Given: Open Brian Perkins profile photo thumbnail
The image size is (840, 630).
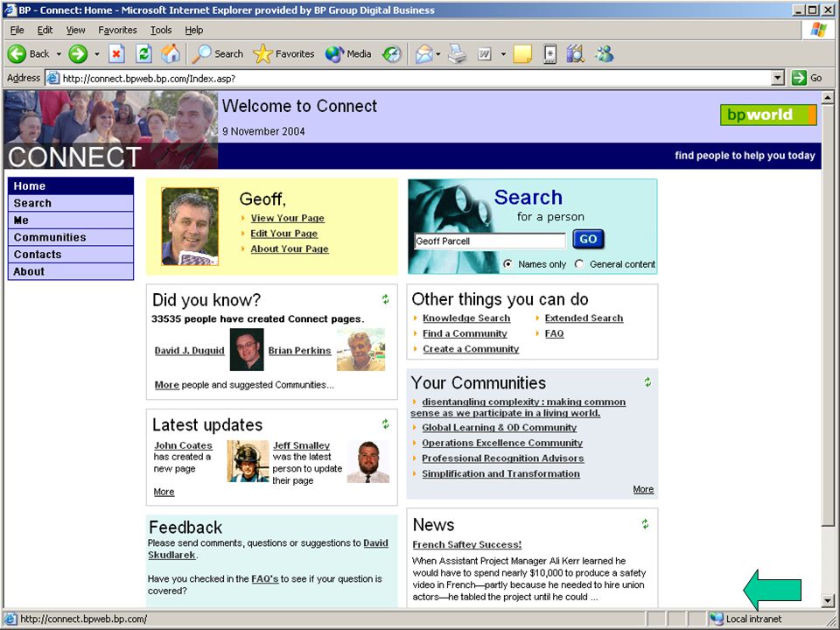Looking at the screenshot, I should [x=360, y=350].
